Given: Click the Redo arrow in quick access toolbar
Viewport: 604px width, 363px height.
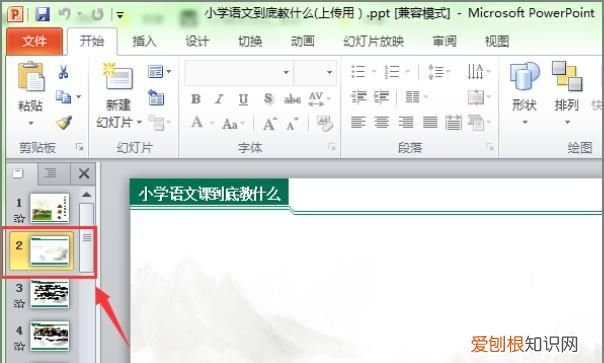Looking at the screenshot, I should (x=97, y=15).
